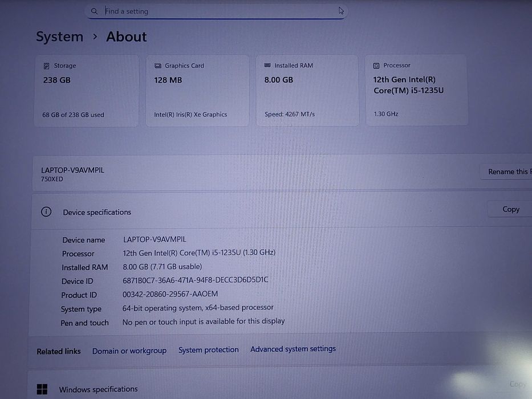
Task: Collapse the Device specifications section
Action: pyautogui.click(x=282, y=211)
